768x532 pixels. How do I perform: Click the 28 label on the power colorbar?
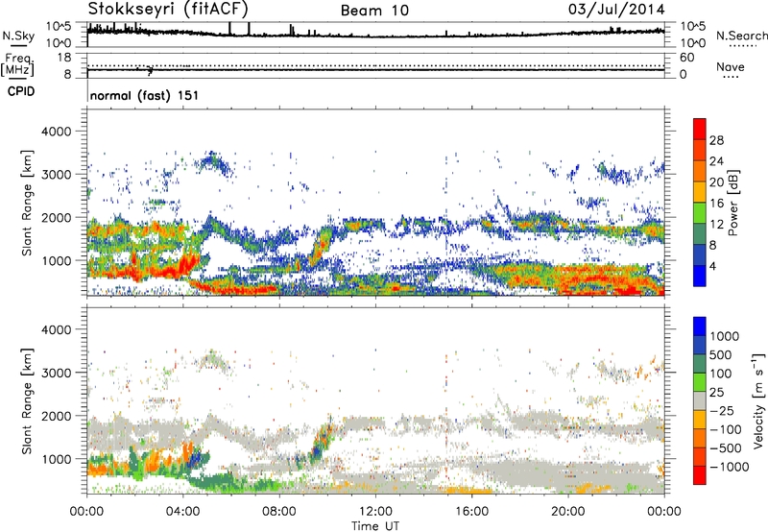pos(716,140)
